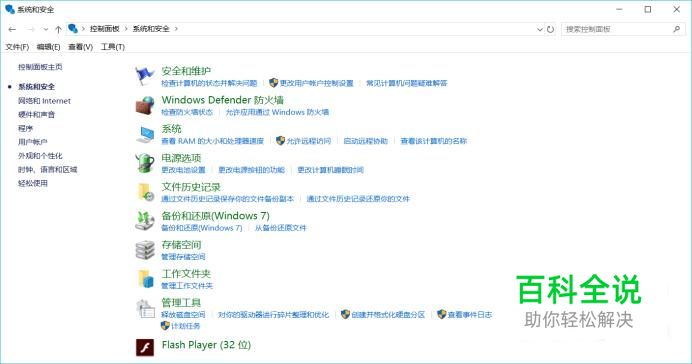The width and height of the screenshot is (692, 364).
Task: Open the 存储空间 heading
Action: [x=181, y=245]
